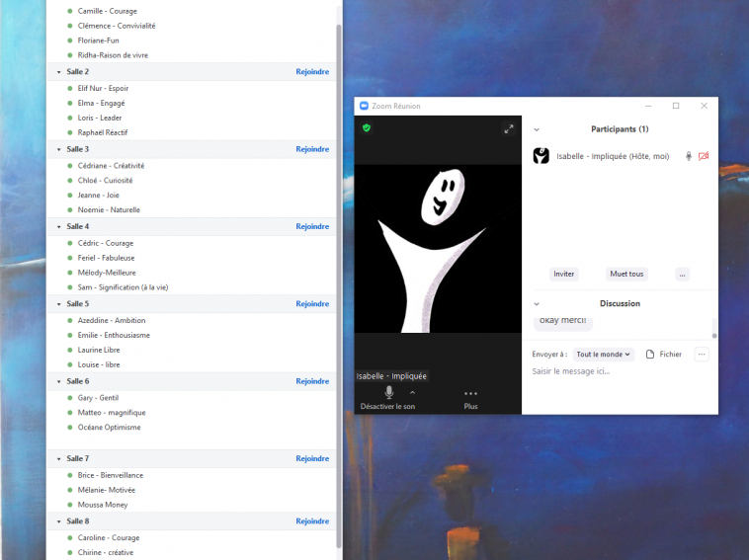Open the Plus three-dots menu in the video toolbar
Screen dimensions: 749x560
click(470, 394)
